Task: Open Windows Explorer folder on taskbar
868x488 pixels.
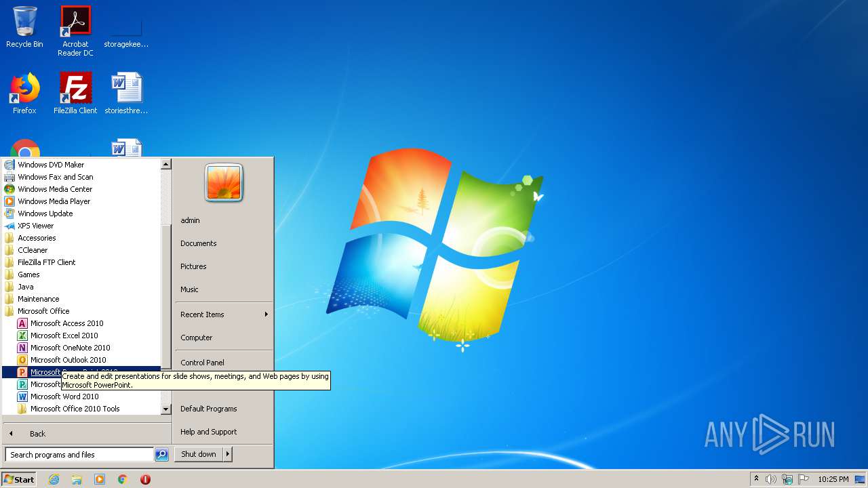Action: click(77, 479)
